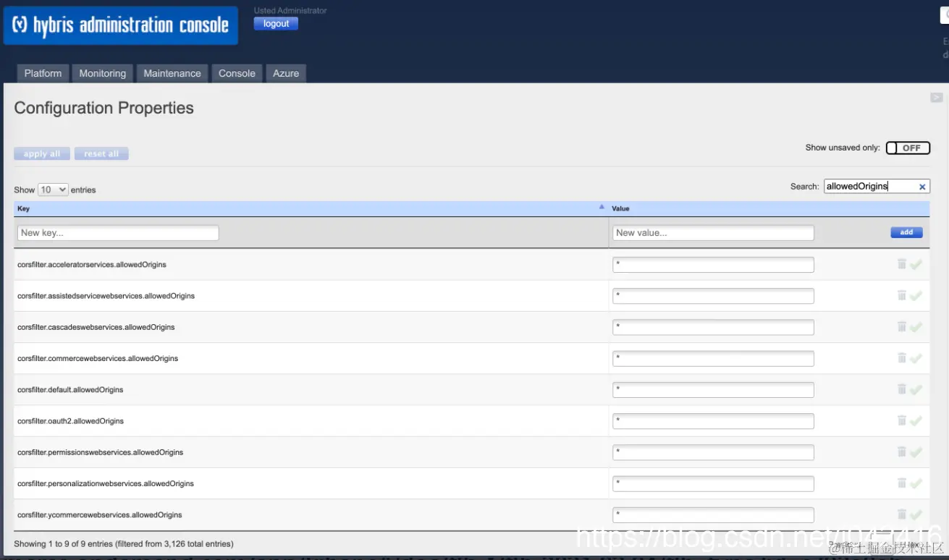Image resolution: width=949 pixels, height=560 pixels.
Task: Edit value field for corsfilter.assistedservicewebservices.allowedOrigins
Action: pos(713,296)
